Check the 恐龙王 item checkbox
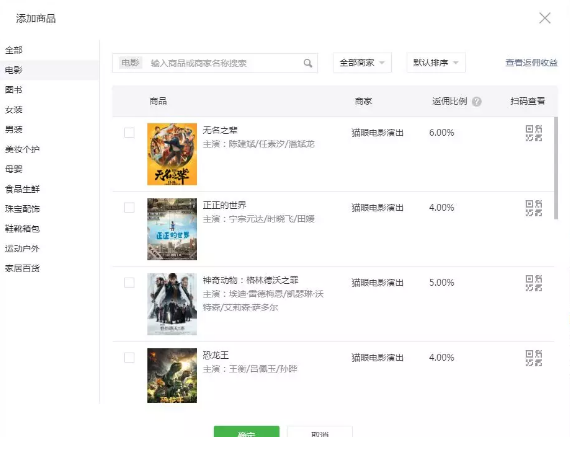The height and width of the screenshot is (460, 570). (129, 357)
